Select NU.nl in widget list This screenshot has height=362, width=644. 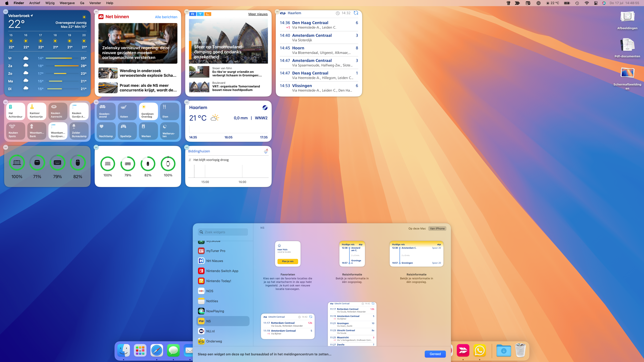pyautogui.click(x=223, y=331)
